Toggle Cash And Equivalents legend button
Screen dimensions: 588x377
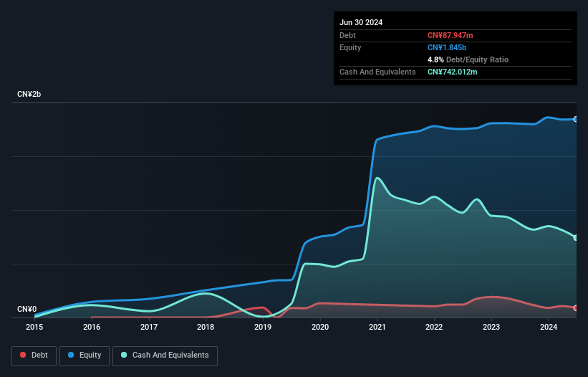point(165,355)
